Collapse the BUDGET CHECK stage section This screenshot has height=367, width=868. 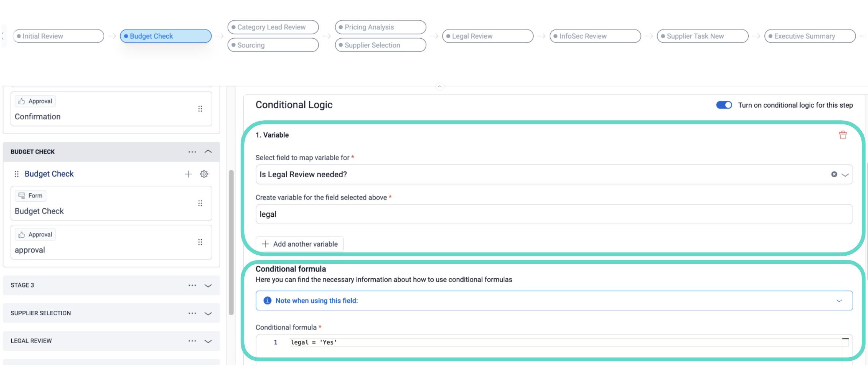(x=208, y=152)
